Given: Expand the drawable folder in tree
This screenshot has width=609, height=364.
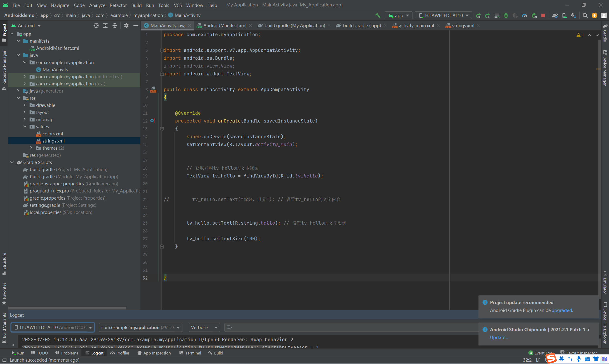Looking at the screenshot, I should (25, 105).
